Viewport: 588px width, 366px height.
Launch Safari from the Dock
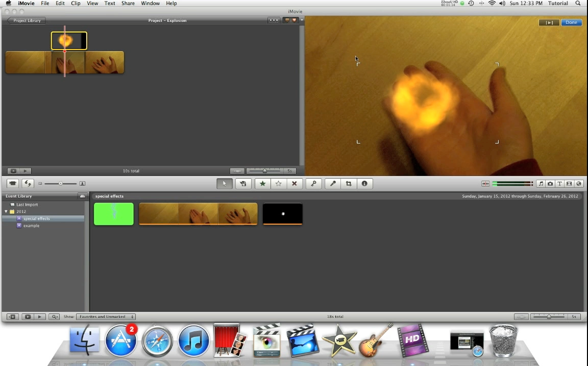tap(157, 340)
